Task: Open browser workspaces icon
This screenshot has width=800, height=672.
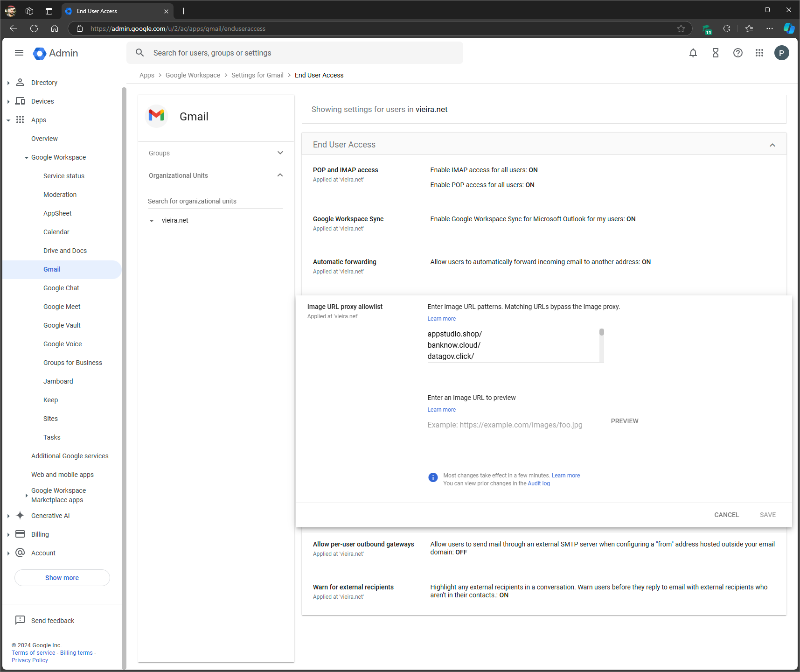Action: point(29,11)
